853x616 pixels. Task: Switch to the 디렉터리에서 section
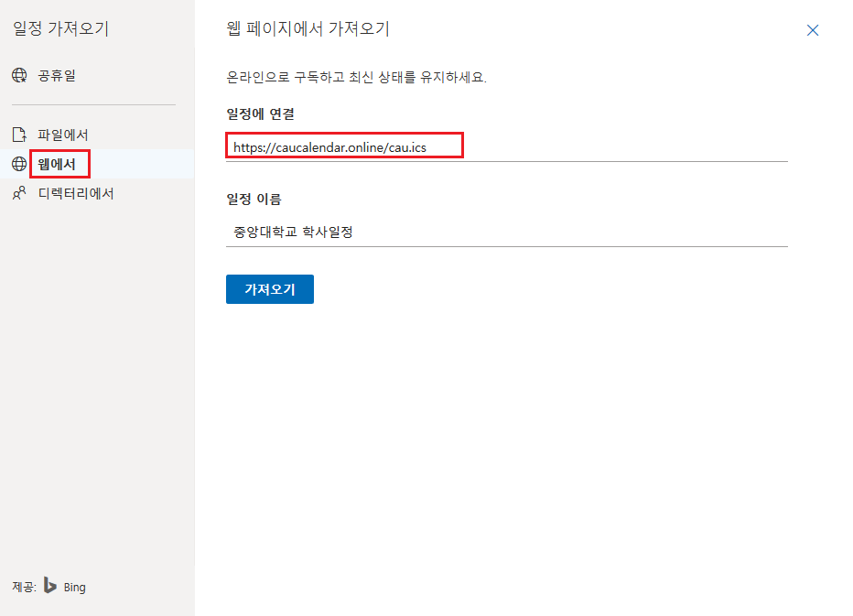click(72, 193)
